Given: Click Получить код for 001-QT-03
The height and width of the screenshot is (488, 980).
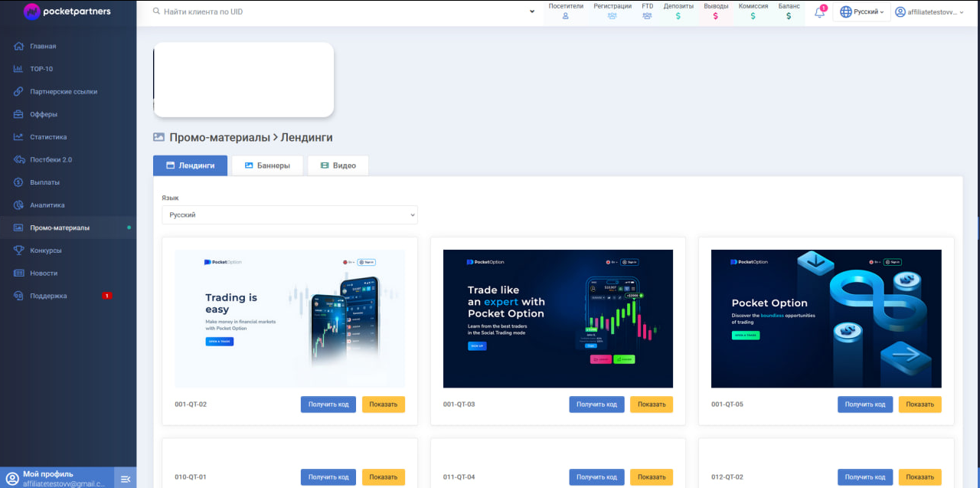Looking at the screenshot, I should pyautogui.click(x=596, y=404).
